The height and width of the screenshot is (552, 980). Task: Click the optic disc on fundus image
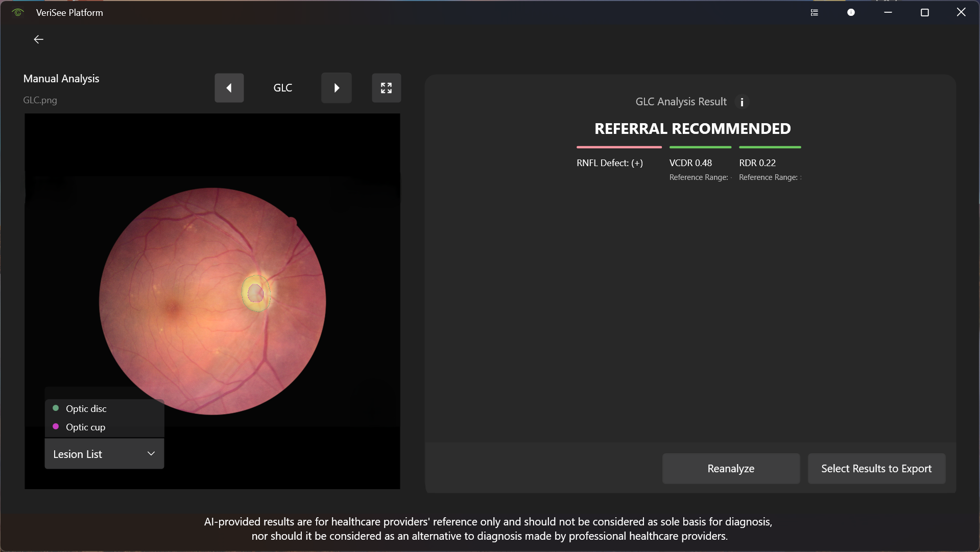click(255, 293)
